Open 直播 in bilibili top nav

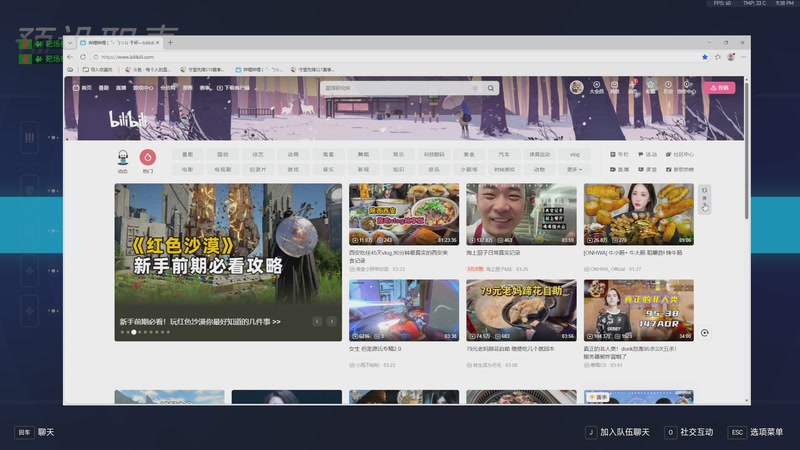[120, 88]
